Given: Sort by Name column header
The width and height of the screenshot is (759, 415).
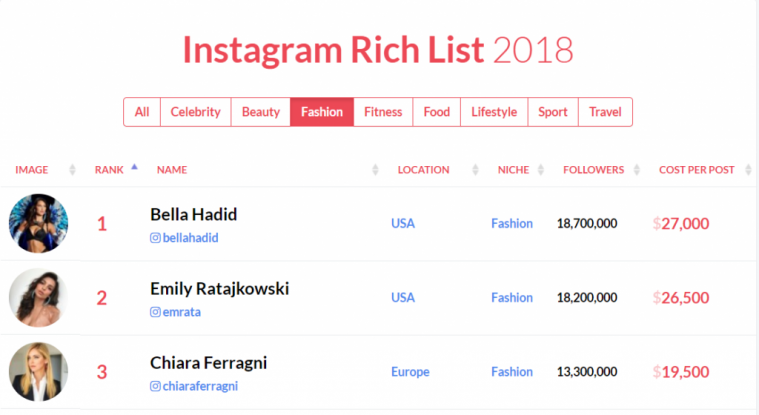Looking at the screenshot, I should (172, 170).
